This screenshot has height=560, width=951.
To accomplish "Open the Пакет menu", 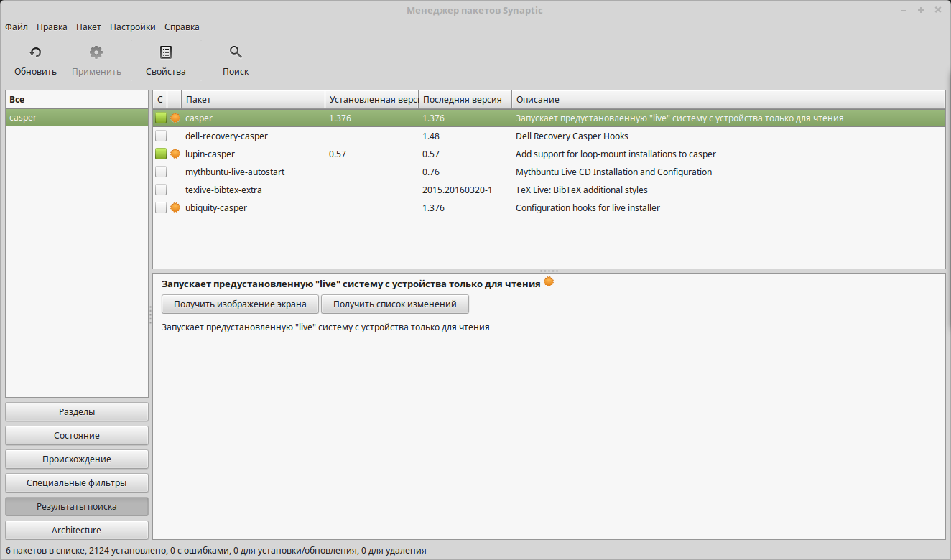I will pos(88,27).
